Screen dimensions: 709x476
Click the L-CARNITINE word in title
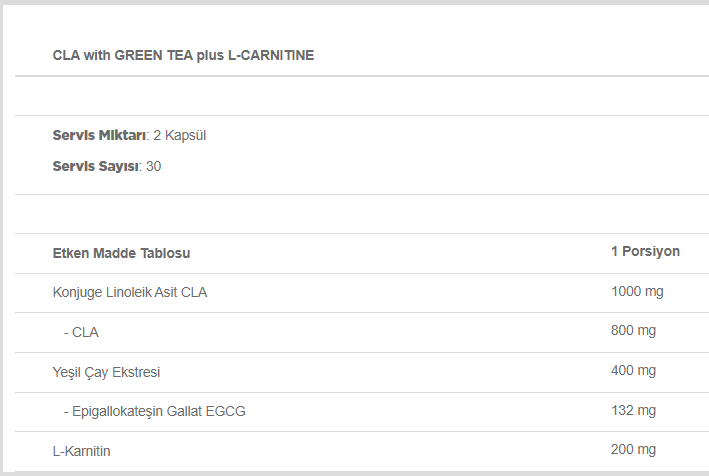pyautogui.click(x=271, y=55)
